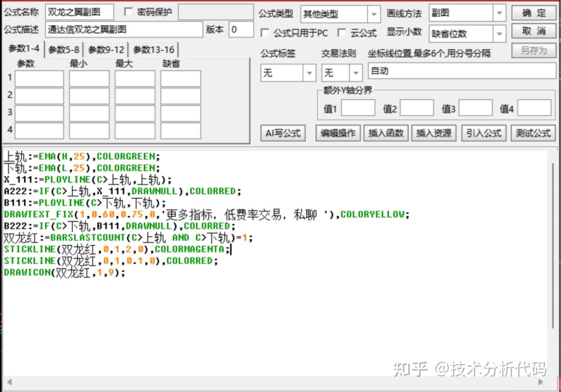
Task: Click the STICKLINE line with COLORMAGENTA
Action: coord(117,249)
